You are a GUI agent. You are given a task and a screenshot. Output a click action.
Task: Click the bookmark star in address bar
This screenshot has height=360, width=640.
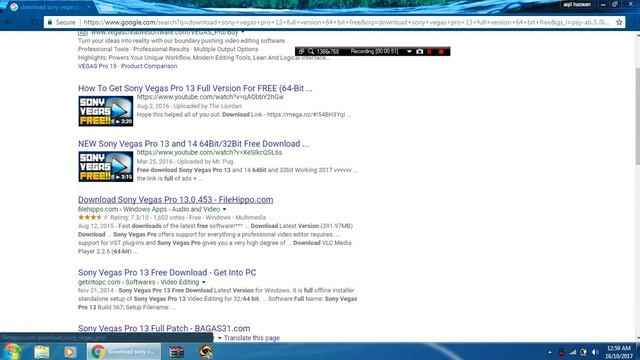click(x=619, y=22)
